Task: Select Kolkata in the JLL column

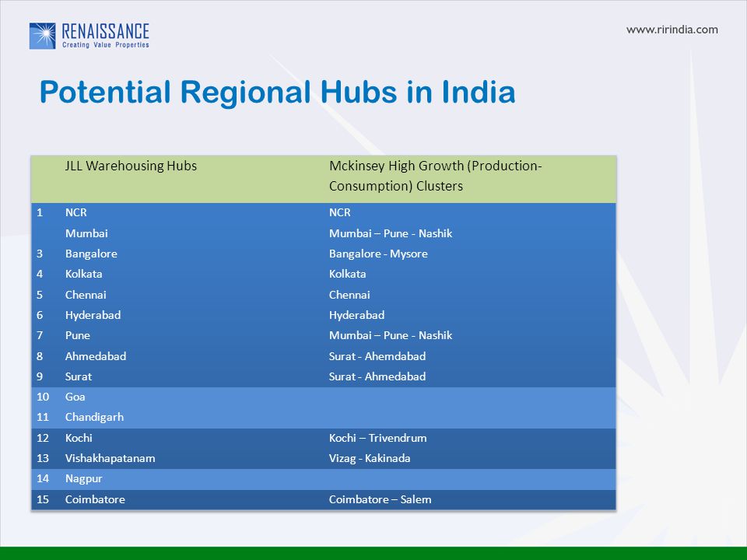Action: (84, 274)
